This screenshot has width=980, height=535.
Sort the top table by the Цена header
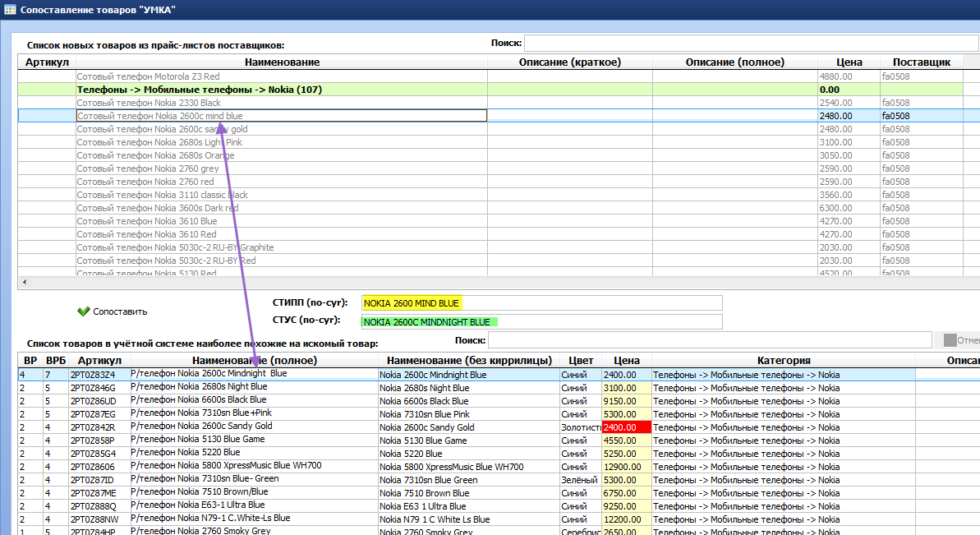coord(849,62)
